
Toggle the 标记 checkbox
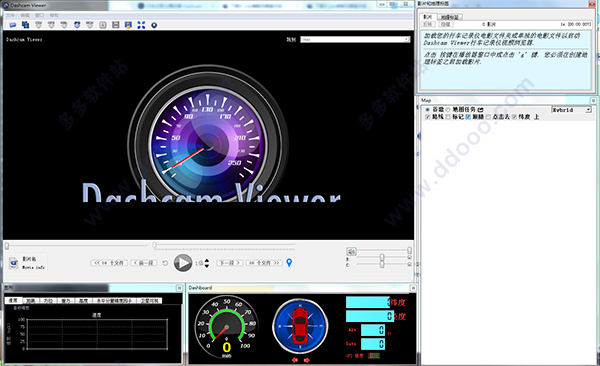pos(448,117)
